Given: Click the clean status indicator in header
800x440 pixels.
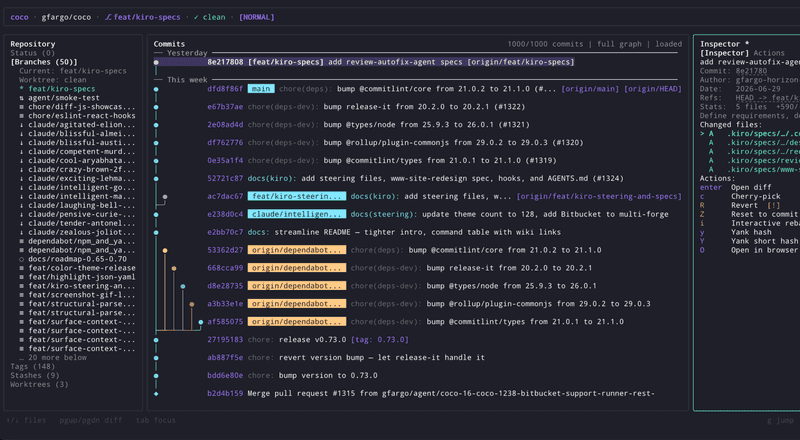Looking at the screenshot, I should tap(209, 17).
